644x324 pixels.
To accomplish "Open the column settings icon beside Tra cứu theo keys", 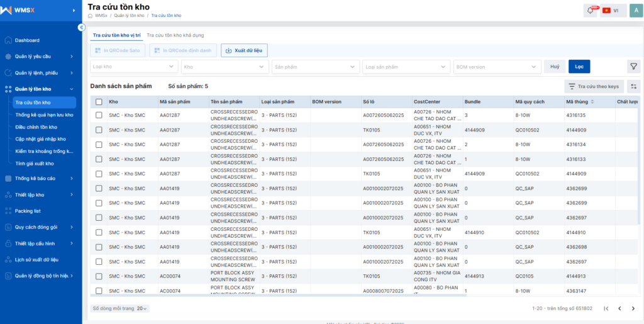I will (x=634, y=86).
